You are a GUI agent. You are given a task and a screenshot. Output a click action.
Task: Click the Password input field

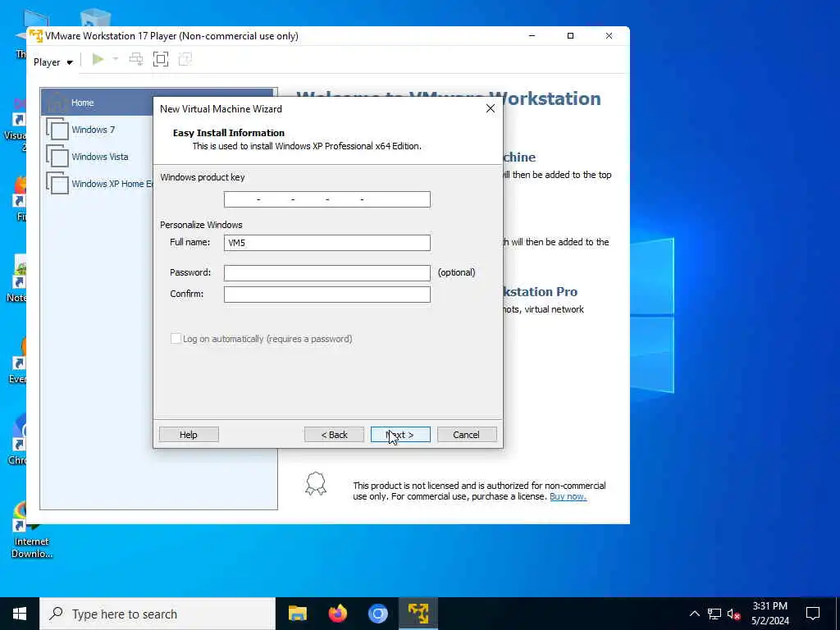(326, 272)
